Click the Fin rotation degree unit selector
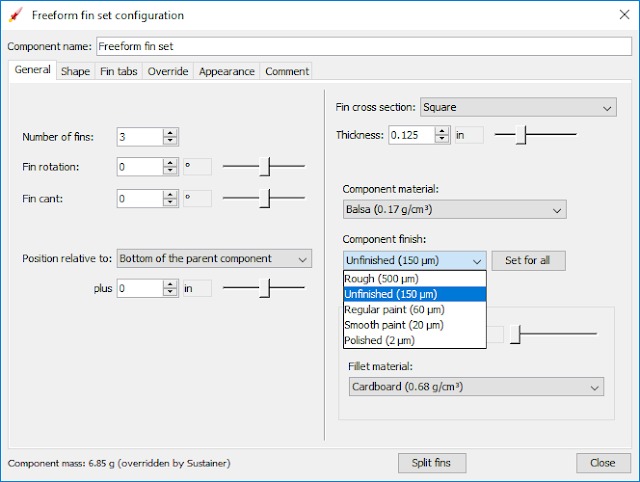 coord(197,167)
